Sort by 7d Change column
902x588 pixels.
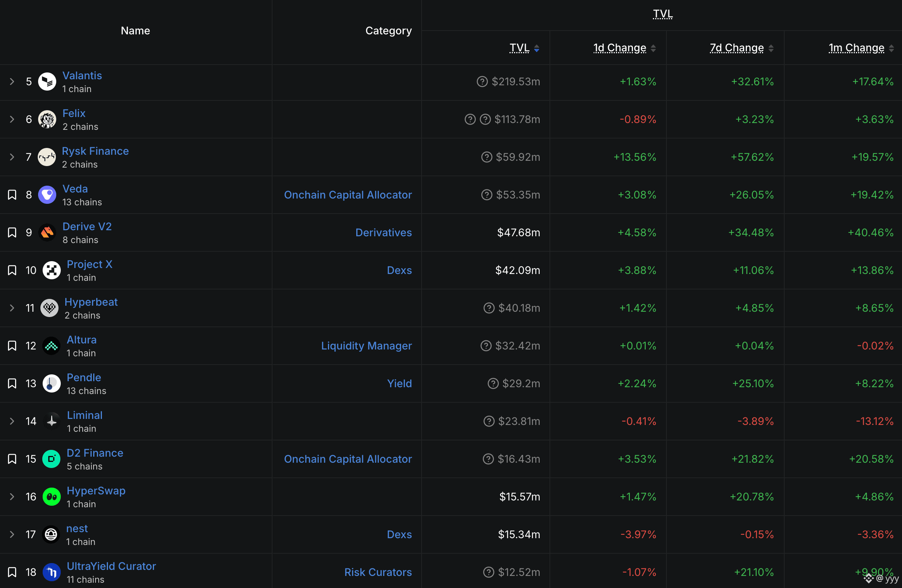pos(742,48)
